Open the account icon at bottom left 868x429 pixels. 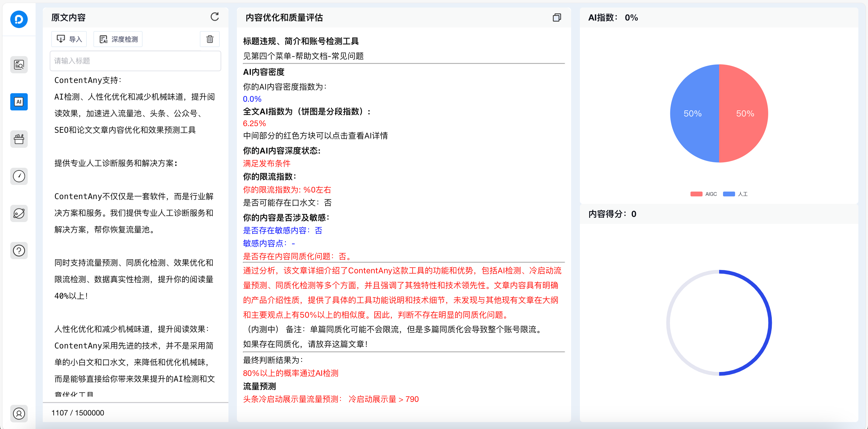pos(18,414)
